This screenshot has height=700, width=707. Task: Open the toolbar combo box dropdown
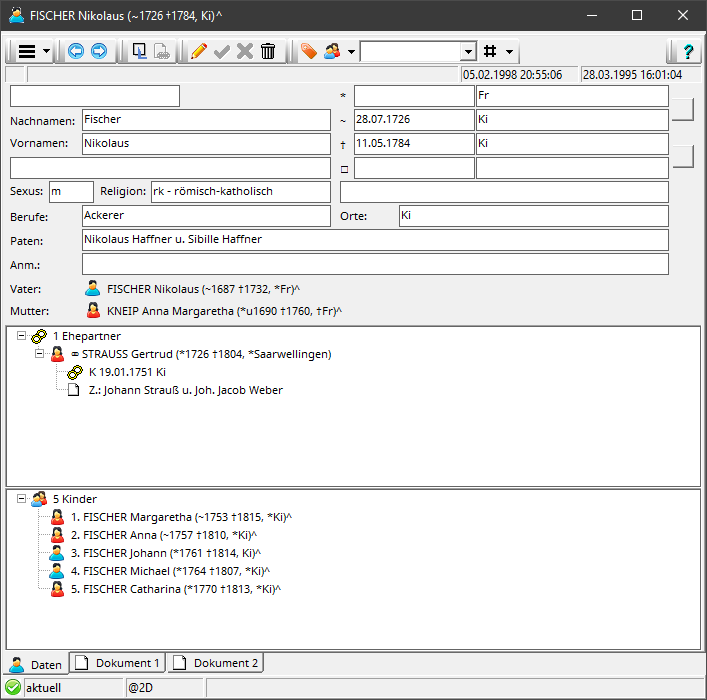468,51
